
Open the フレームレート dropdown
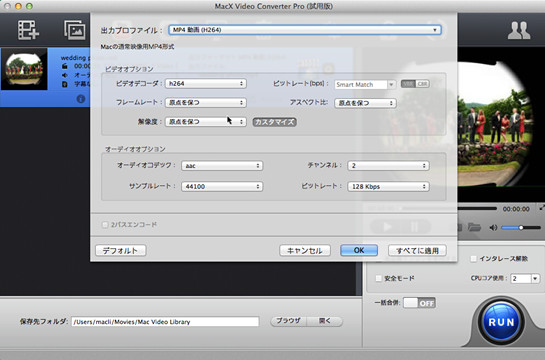(206, 103)
